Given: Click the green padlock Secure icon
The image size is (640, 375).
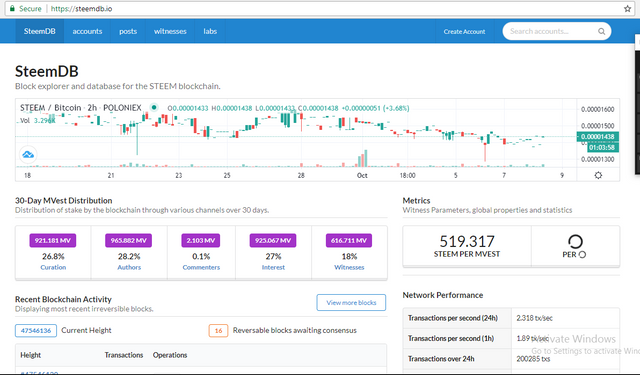Looking at the screenshot, I should coord(12,9).
